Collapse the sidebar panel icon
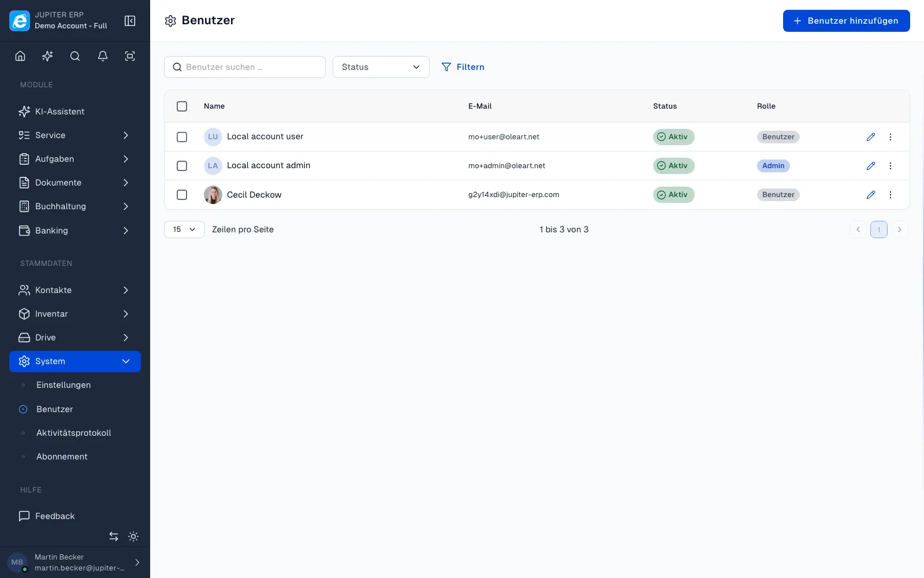This screenshot has height=578, width=924. pyautogui.click(x=130, y=21)
